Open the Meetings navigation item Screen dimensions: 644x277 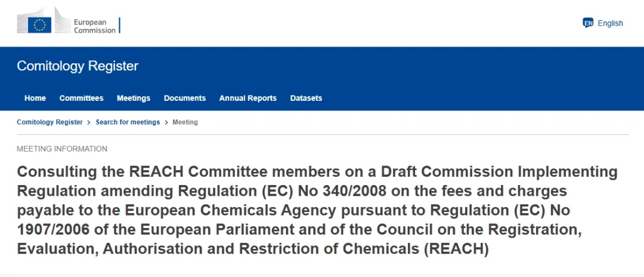point(134,99)
